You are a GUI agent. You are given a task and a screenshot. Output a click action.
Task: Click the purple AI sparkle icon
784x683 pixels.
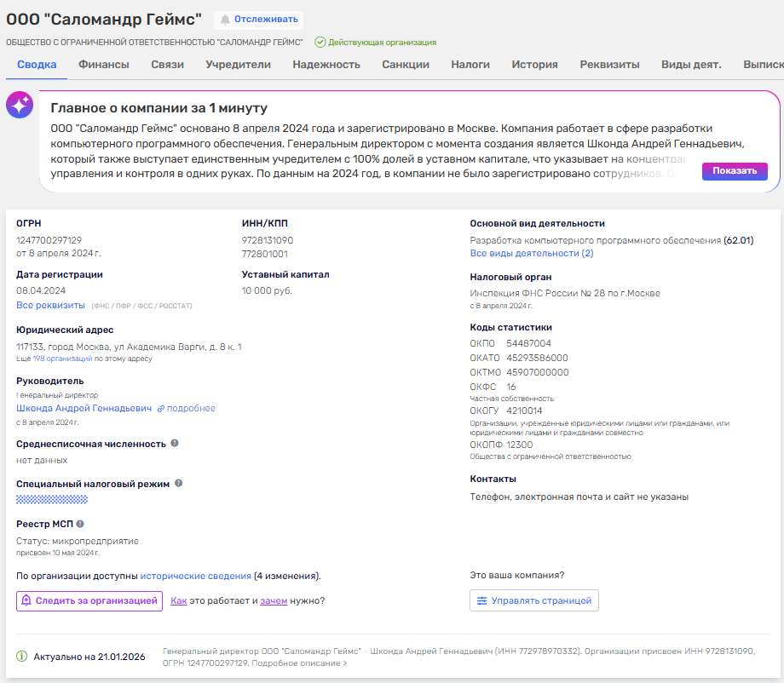pyautogui.click(x=20, y=105)
